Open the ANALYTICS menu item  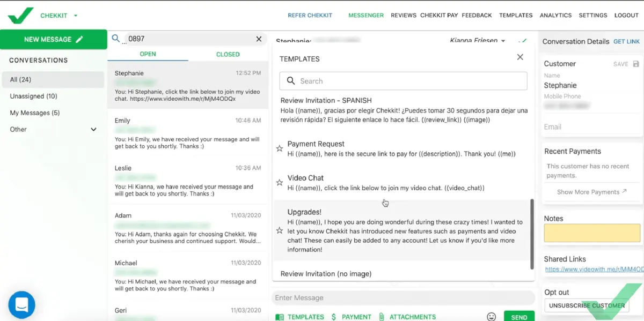(555, 16)
